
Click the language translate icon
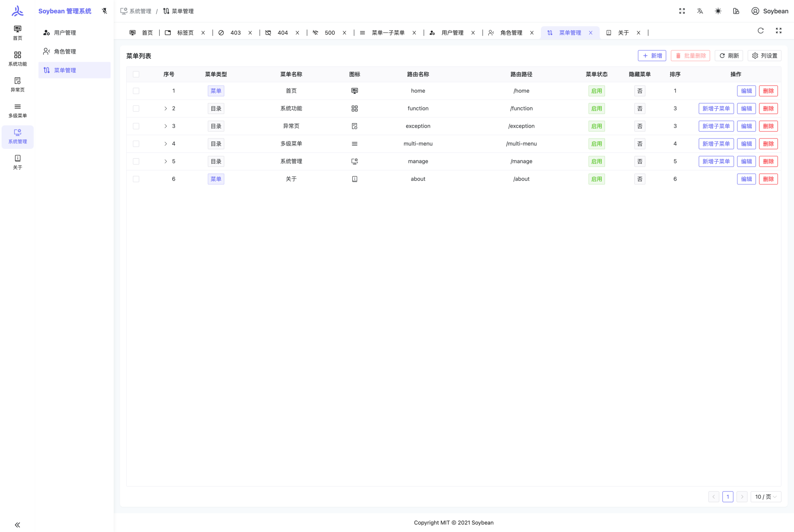point(700,11)
